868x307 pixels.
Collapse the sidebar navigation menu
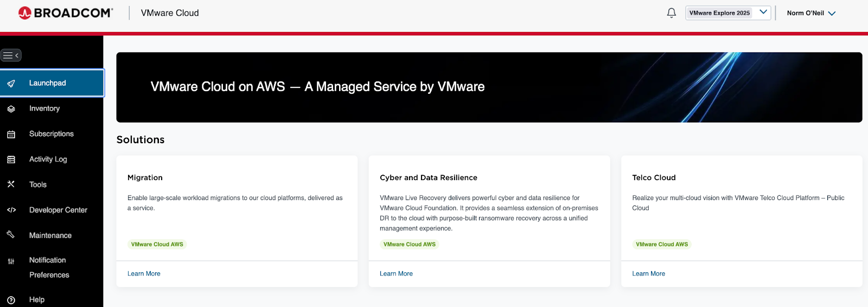pos(11,55)
